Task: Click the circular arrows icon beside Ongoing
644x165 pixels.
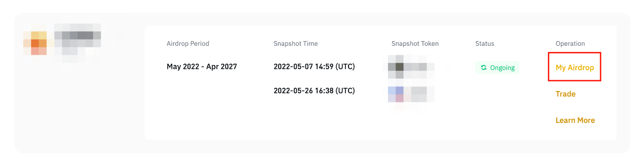Action: click(x=483, y=67)
